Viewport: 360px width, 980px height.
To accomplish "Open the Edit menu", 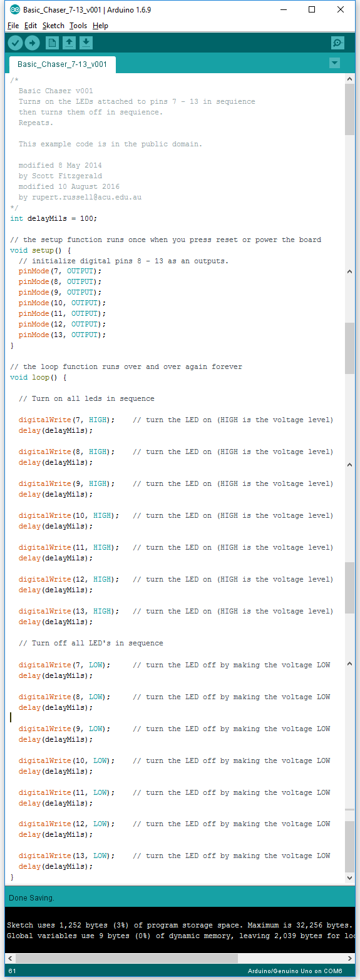I will (31, 26).
